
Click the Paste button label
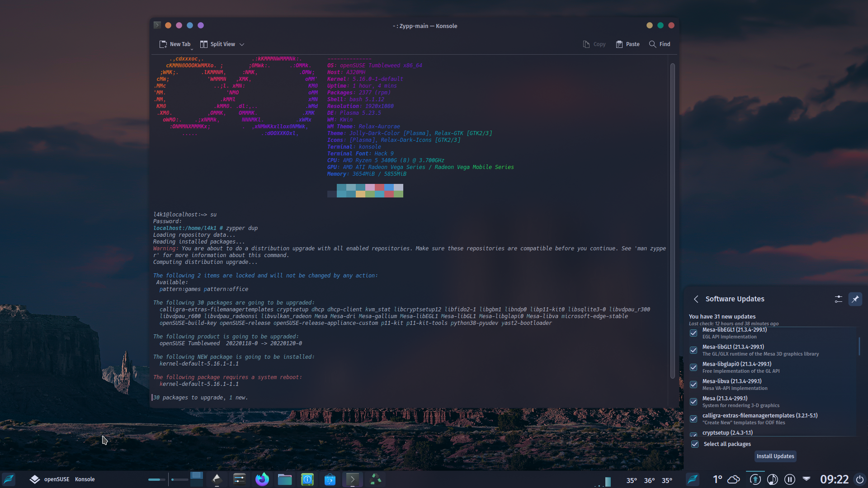coord(632,44)
